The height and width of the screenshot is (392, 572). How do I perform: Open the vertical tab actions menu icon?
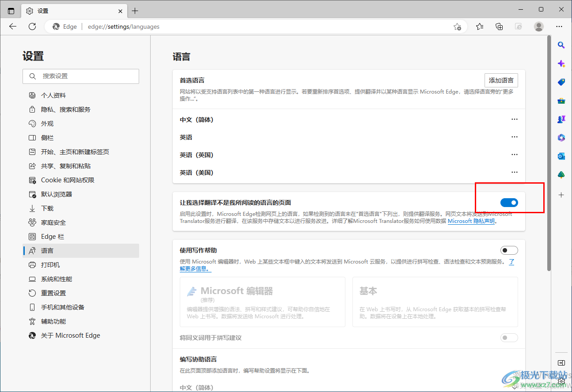11,11
